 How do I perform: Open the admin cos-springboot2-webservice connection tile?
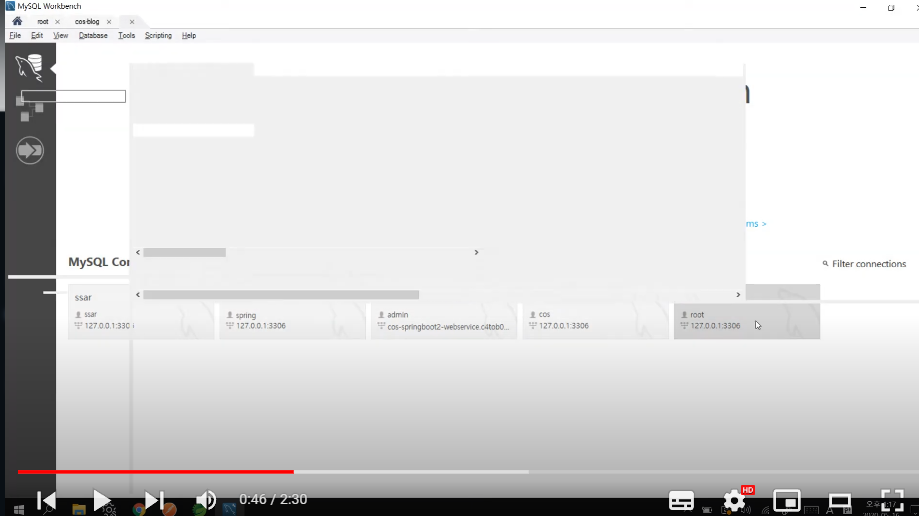pos(444,321)
